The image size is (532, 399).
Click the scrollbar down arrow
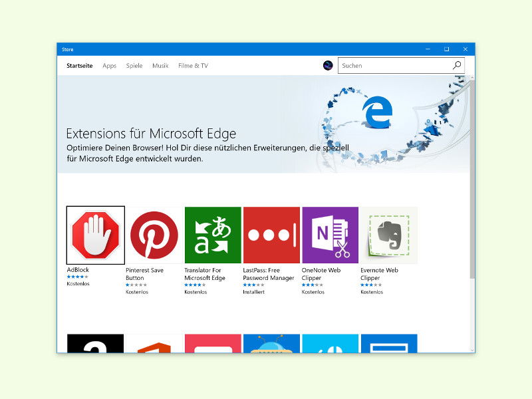(x=472, y=350)
